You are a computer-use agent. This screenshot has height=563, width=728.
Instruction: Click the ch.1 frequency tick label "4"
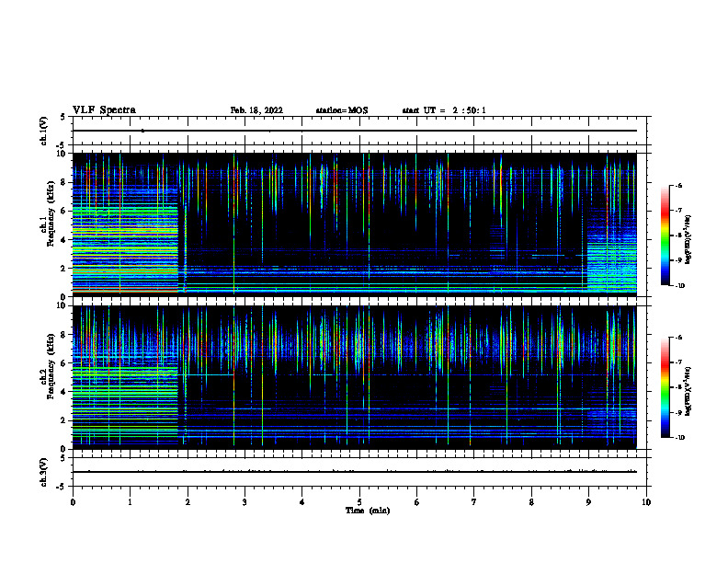point(64,240)
